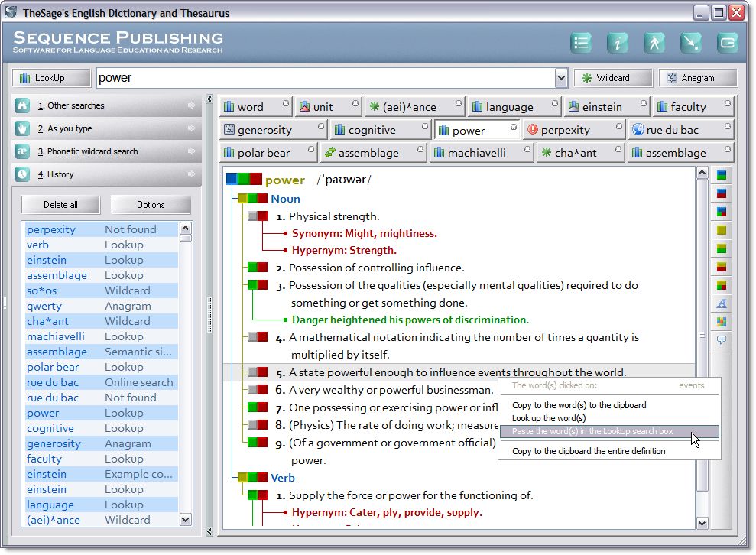The height and width of the screenshot is (555, 756).
Task: Open the word list icon in the header
Action: 581,43
